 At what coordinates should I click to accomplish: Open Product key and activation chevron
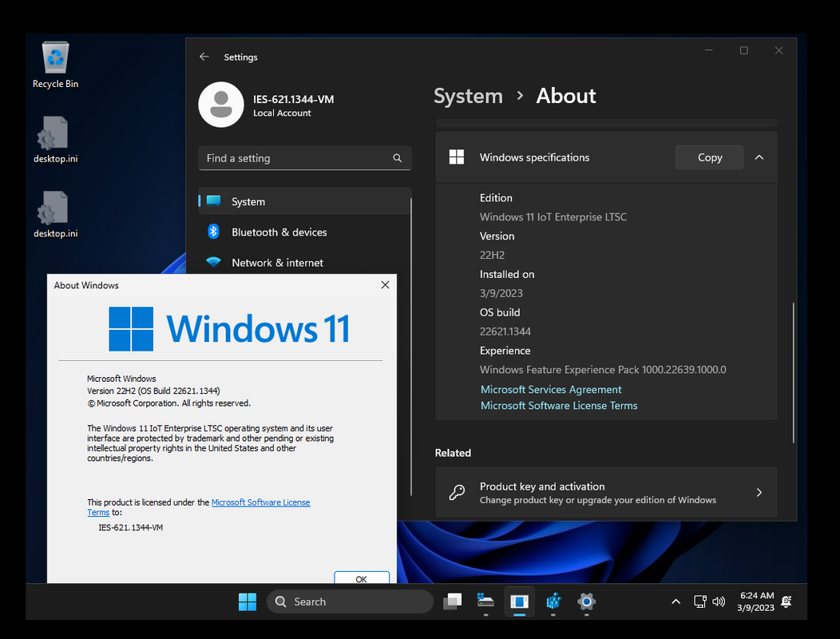pyautogui.click(x=759, y=492)
